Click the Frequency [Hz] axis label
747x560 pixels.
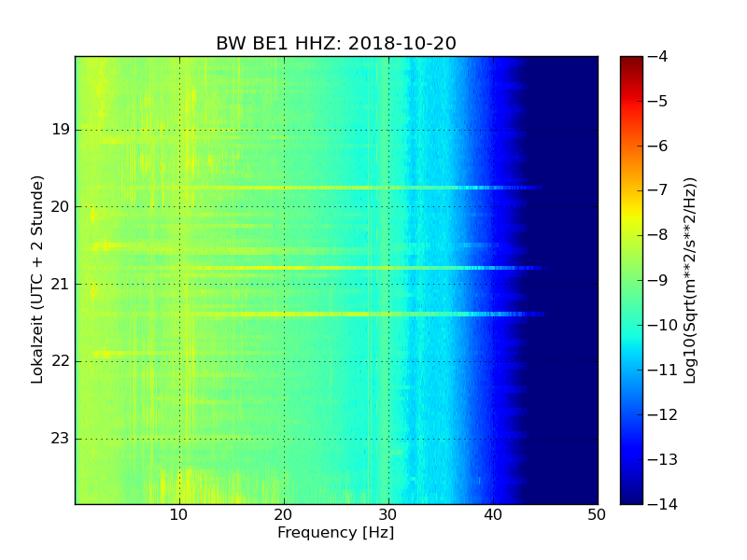pyautogui.click(x=336, y=532)
